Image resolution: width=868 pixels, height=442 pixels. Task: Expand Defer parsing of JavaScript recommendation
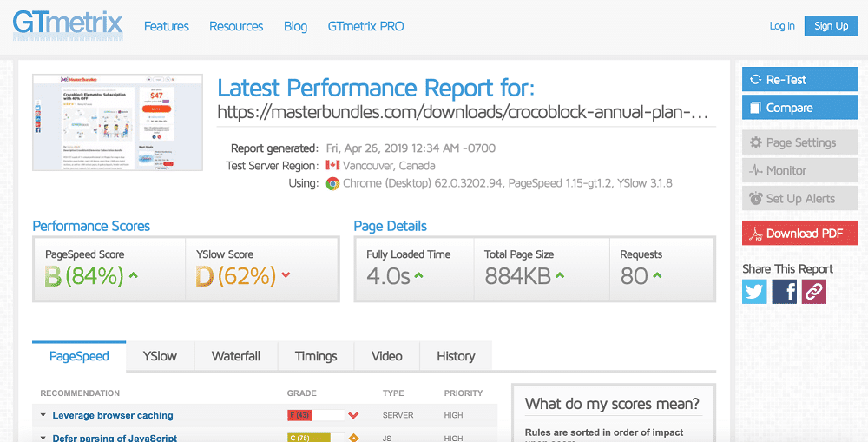click(x=43, y=439)
